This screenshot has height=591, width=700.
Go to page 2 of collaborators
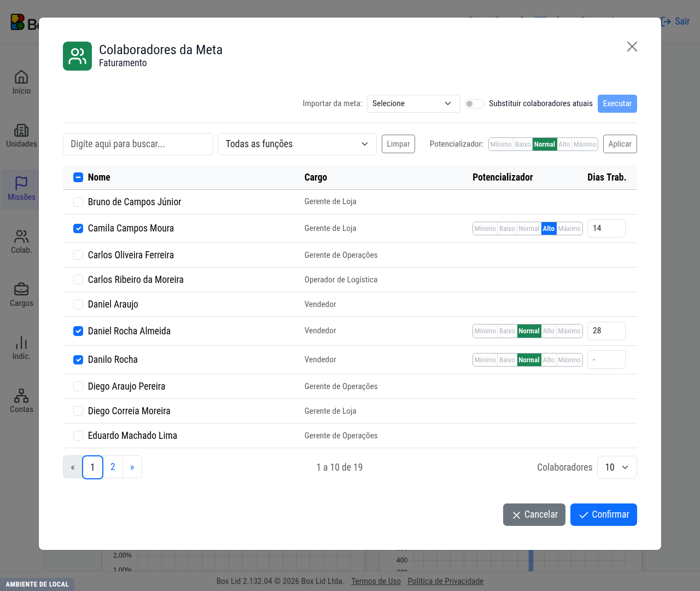tap(113, 467)
